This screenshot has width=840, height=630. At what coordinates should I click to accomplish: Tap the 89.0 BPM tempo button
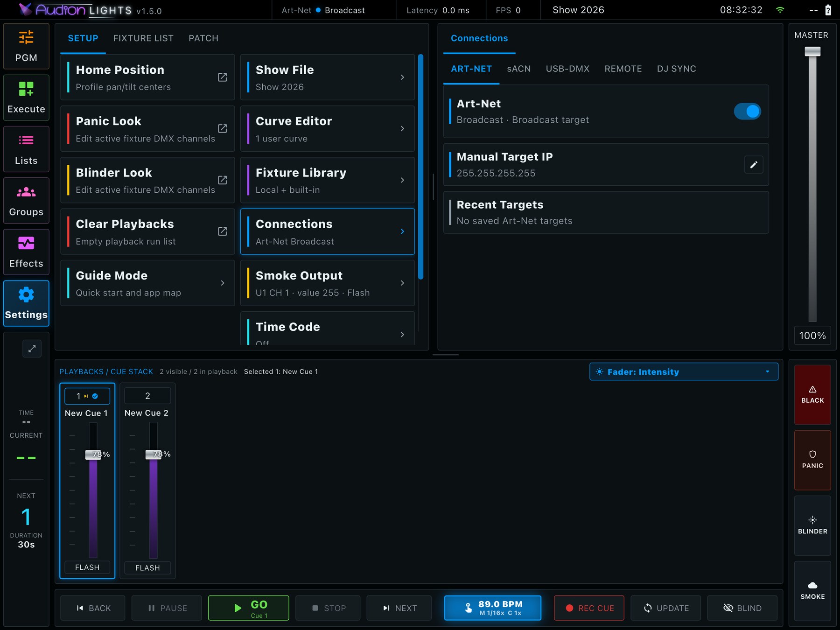(x=493, y=608)
